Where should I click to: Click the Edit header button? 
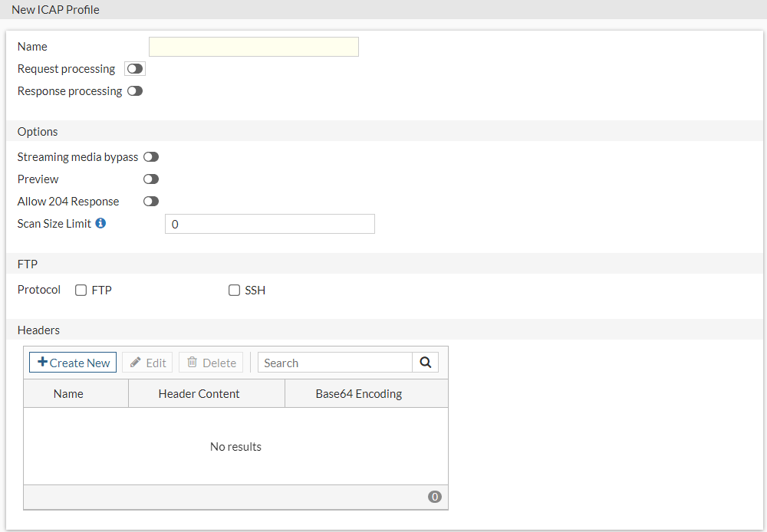[x=147, y=363]
